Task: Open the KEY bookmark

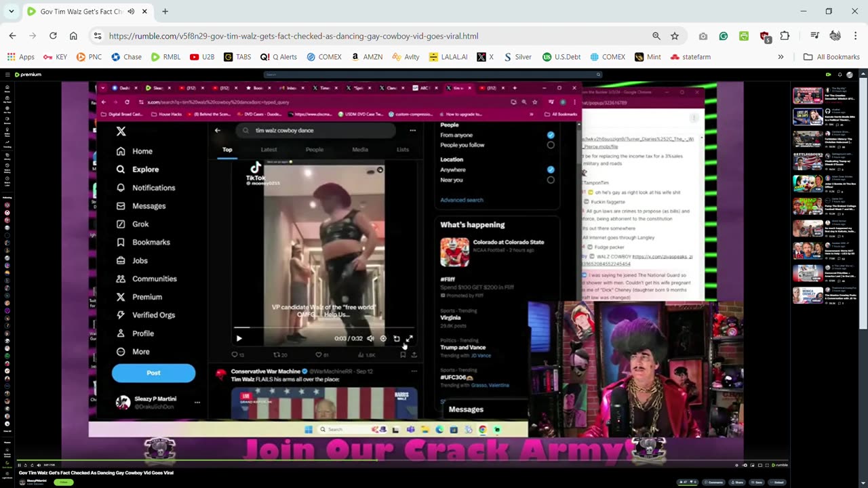Action: (x=55, y=57)
